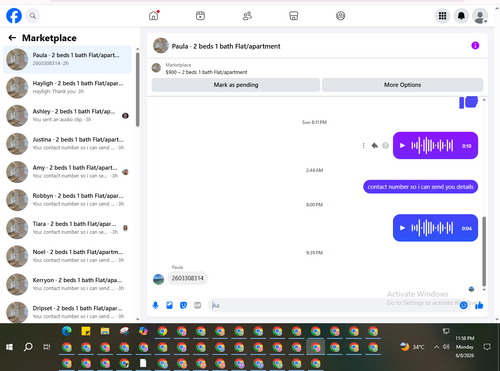
Task: Open Kerryon conversation in list
Action: point(68,284)
